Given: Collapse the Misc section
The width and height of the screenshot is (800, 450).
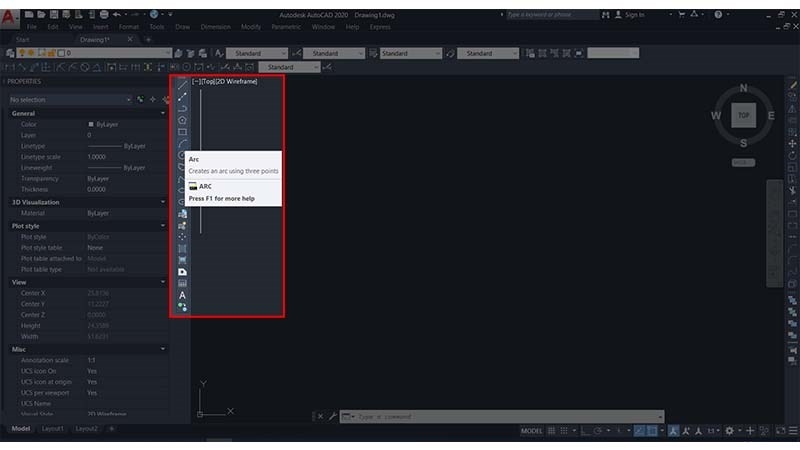Looking at the screenshot, I should click(x=163, y=349).
